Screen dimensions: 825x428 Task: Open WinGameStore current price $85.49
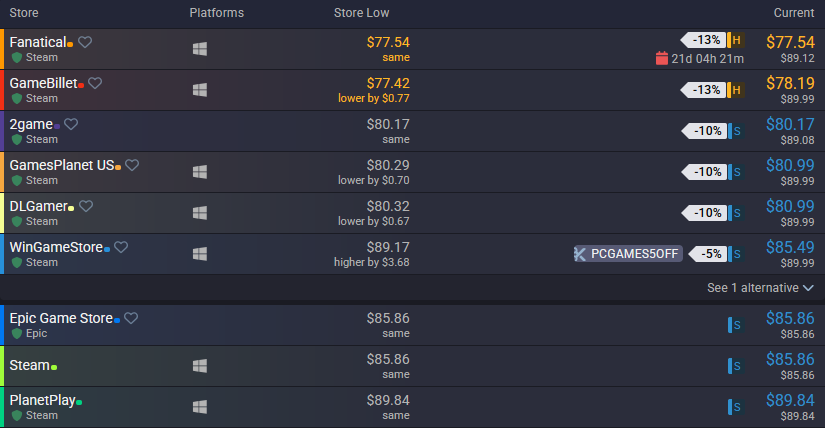click(790, 247)
